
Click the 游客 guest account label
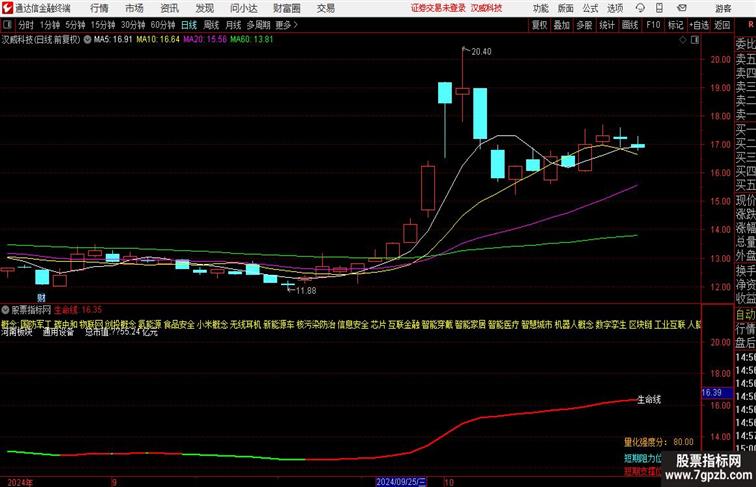coord(723,8)
